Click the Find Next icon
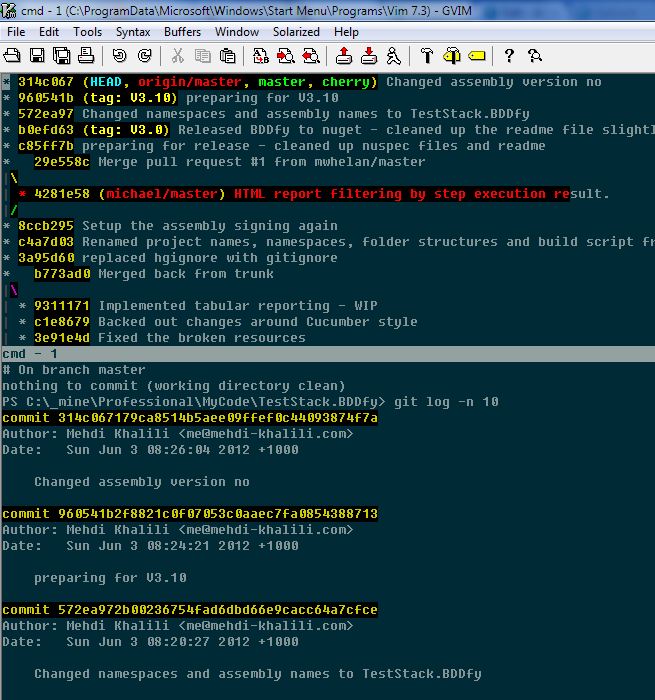This screenshot has width=655, height=700. 286,56
